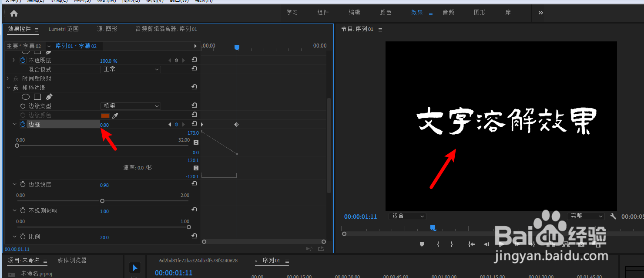Click the 边缘颜色 color swatch
The width and height of the screenshot is (644, 278).
105,115
